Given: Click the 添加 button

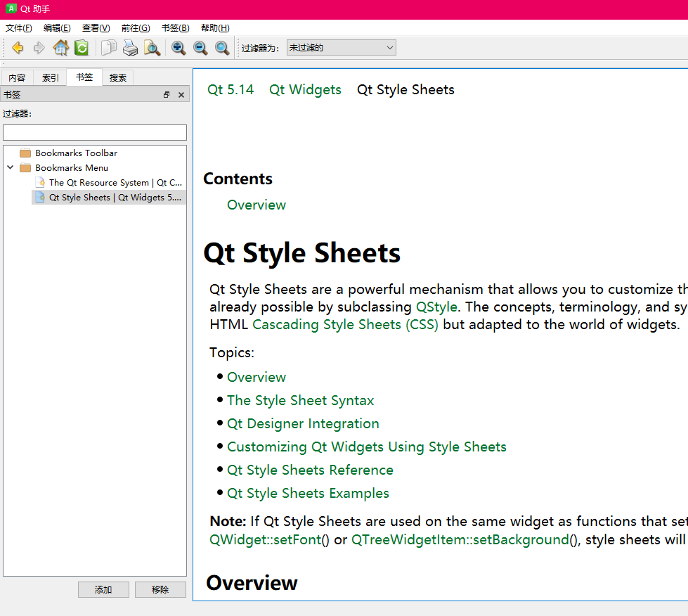Looking at the screenshot, I should click(x=103, y=589).
